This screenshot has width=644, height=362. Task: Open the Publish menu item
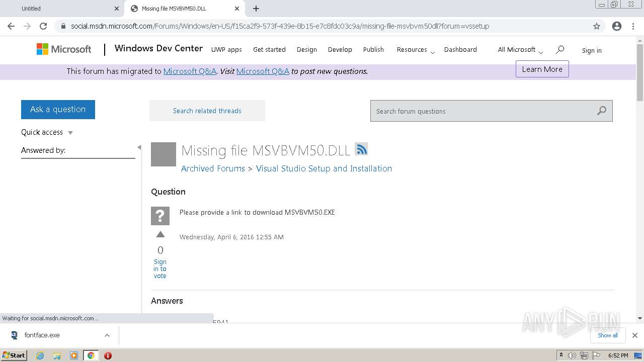coord(373,49)
